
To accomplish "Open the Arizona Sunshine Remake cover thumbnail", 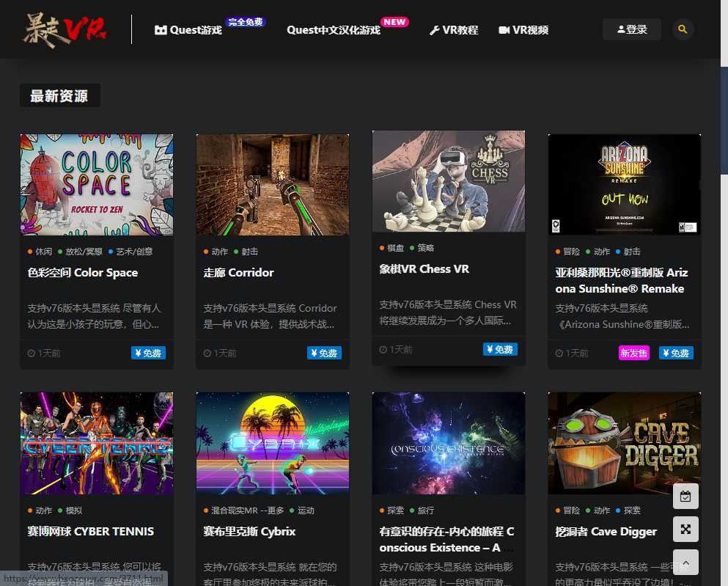I will pos(625,184).
